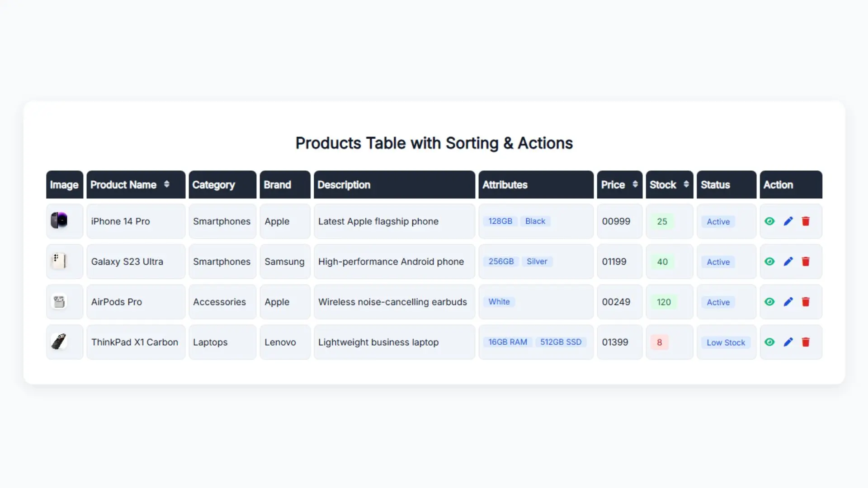The image size is (868, 488).
Task: Click the Description column header
Action: coord(394,184)
